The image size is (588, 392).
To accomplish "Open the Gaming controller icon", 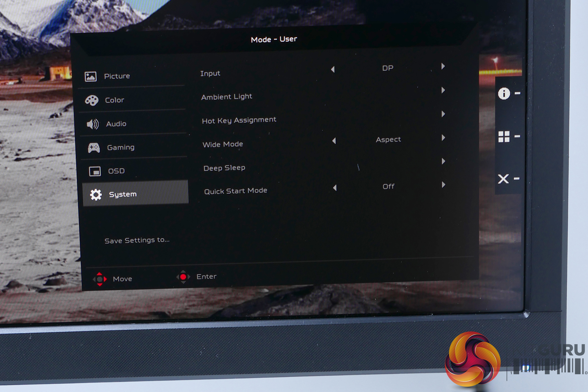I will tap(94, 148).
